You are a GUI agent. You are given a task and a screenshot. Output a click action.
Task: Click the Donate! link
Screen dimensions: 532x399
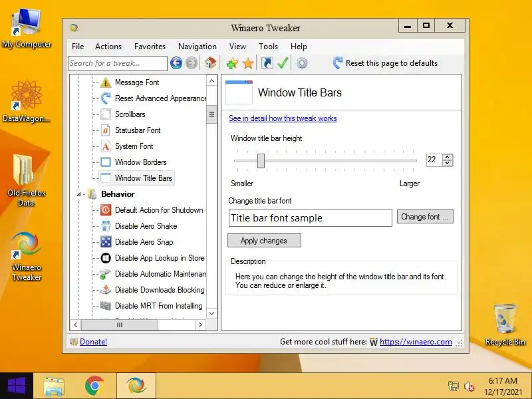93,342
